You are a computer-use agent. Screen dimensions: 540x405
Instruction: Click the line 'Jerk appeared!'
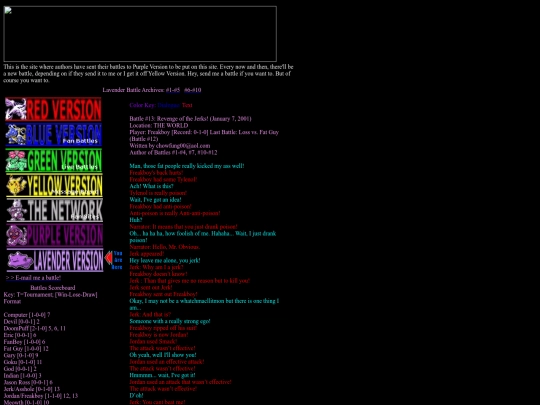[x=147, y=253]
